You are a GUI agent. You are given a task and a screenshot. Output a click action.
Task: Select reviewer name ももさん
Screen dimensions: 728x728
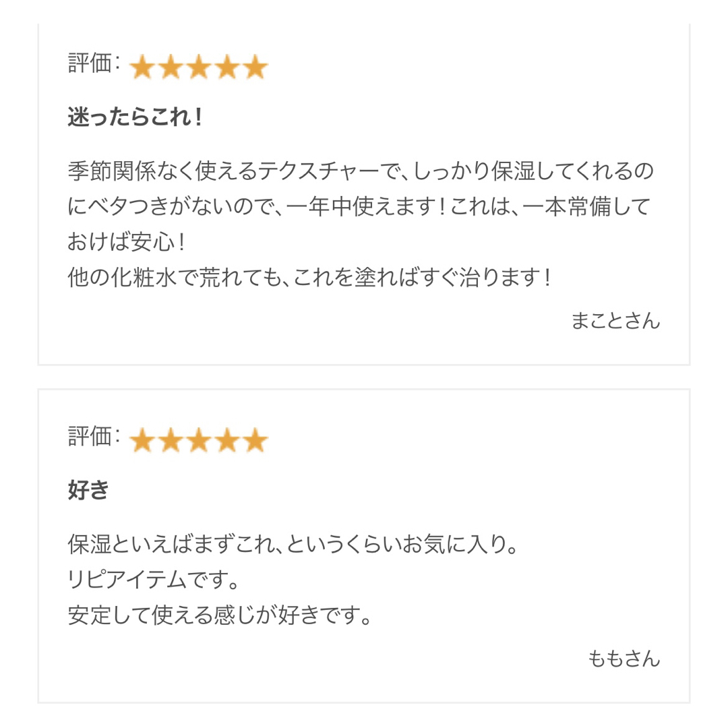[624, 659]
